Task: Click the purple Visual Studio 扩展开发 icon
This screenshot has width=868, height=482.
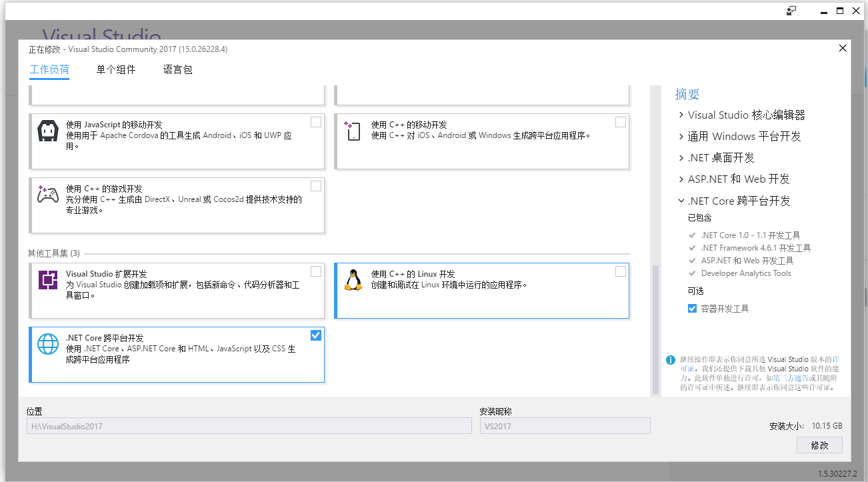Action: tap(48, 280)
